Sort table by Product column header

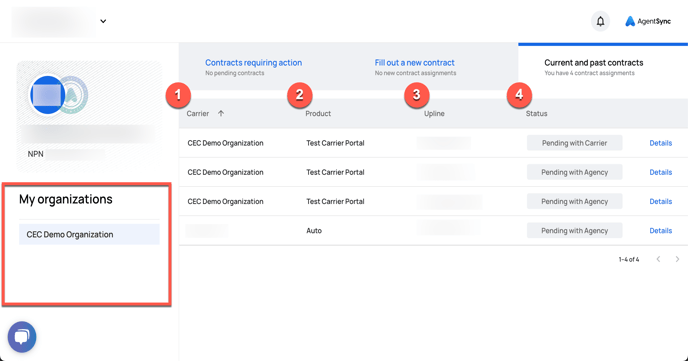[x=318, y=114]
